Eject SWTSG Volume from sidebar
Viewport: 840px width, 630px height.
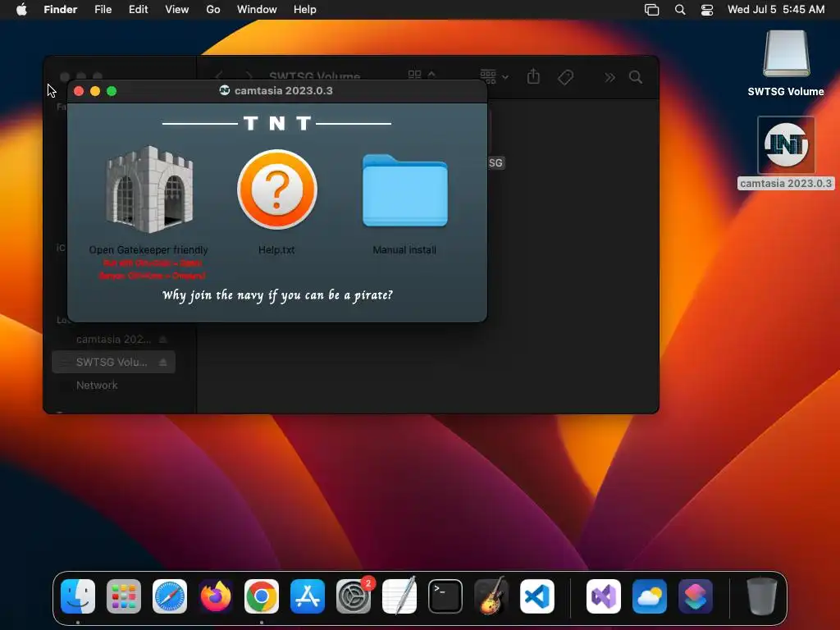163,363
